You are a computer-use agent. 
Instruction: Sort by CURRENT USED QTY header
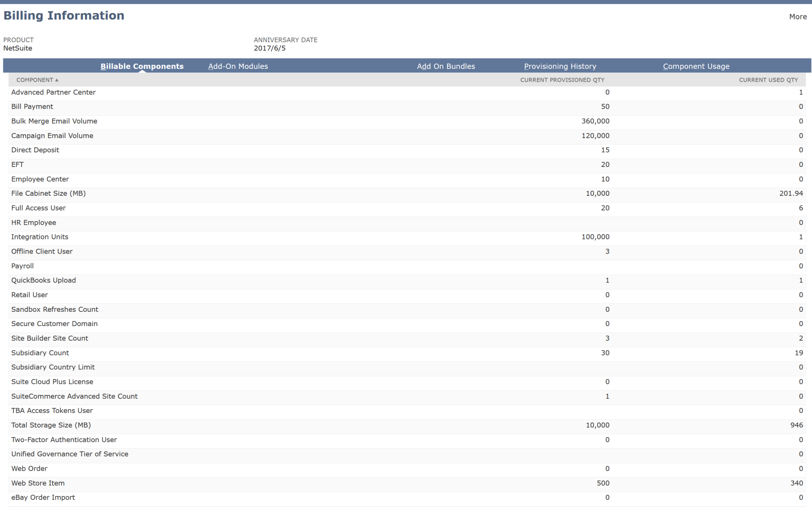click(768, 80)
